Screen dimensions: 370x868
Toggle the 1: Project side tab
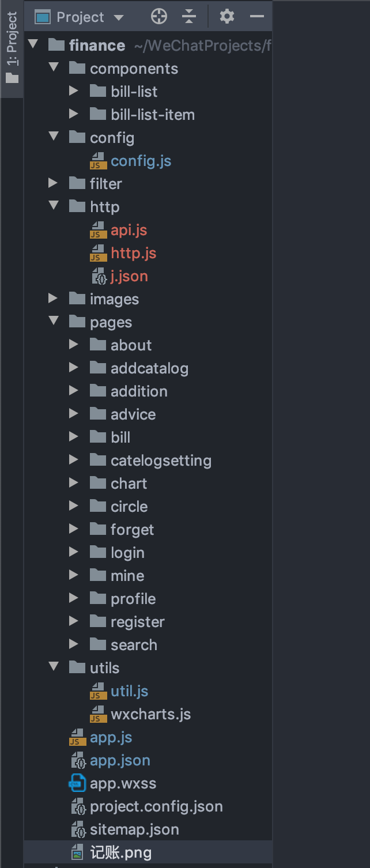pyautogui.click(x=12, y=48)
